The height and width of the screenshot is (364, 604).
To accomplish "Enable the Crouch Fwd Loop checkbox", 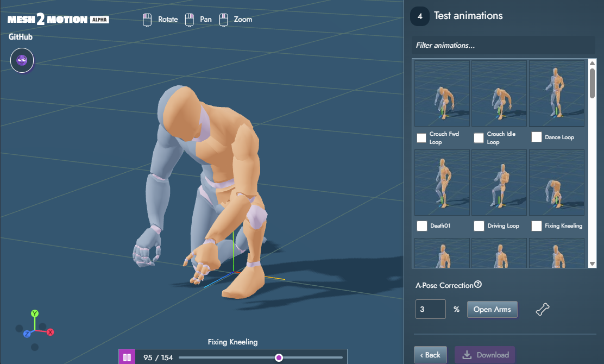I will 421,138.
